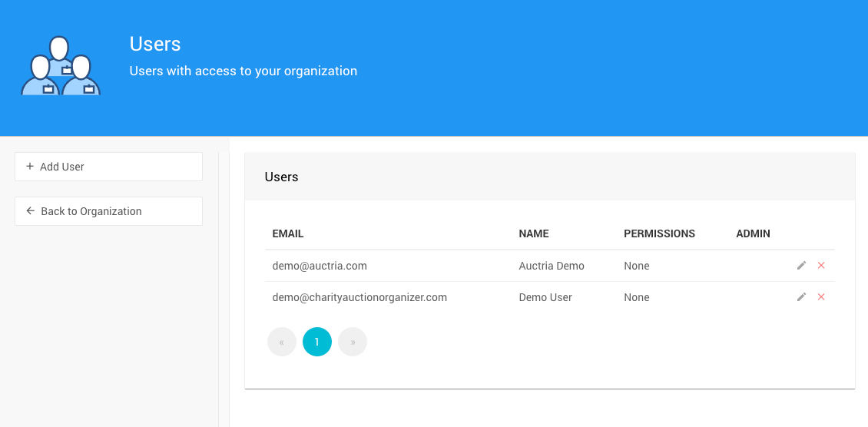The width and height of the screenshot is (868, 427).
Task: Select the ADMIN column header
Action: click(x=753, y=233)
